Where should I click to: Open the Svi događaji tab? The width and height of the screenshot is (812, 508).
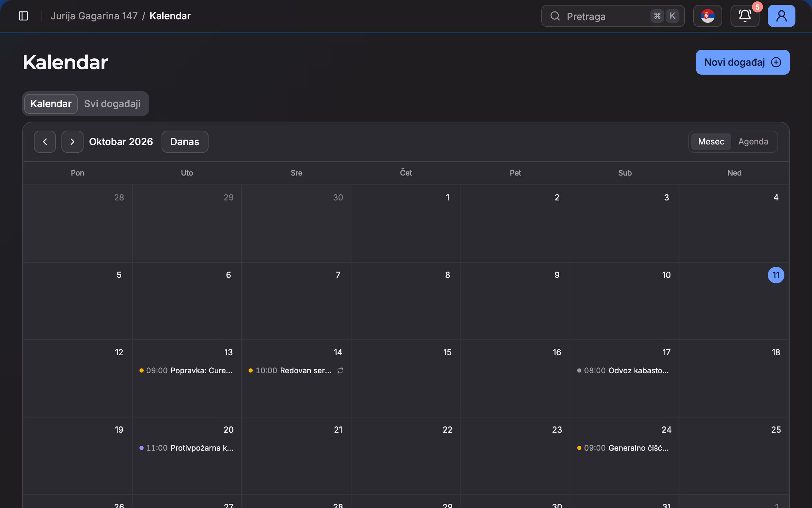coord(112,104)
